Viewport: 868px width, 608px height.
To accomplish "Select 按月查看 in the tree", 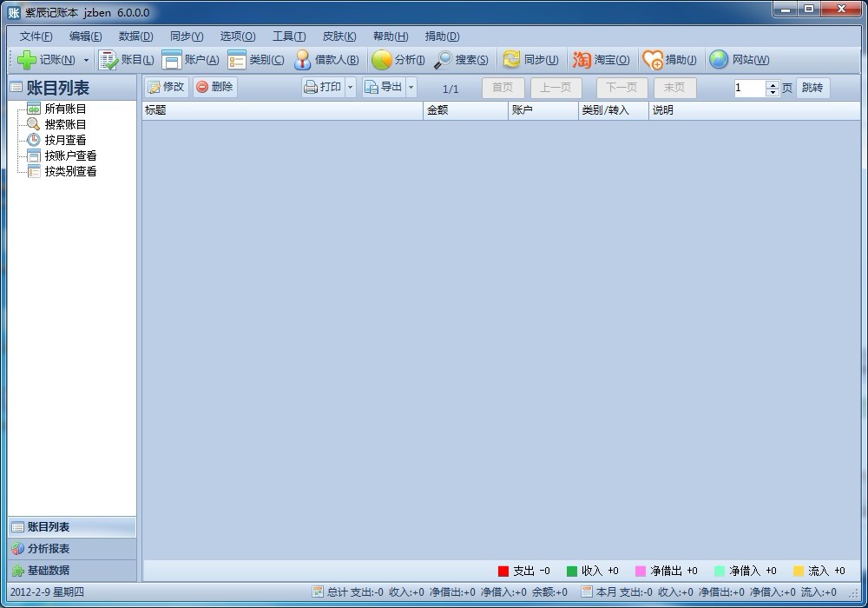I will point(65,140).
